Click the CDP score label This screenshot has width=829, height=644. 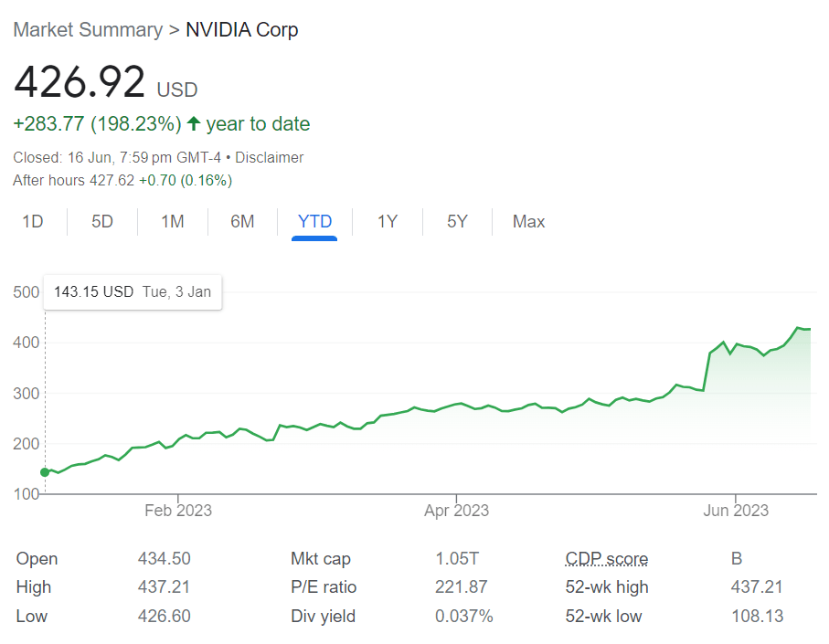(x=607, y=559)
